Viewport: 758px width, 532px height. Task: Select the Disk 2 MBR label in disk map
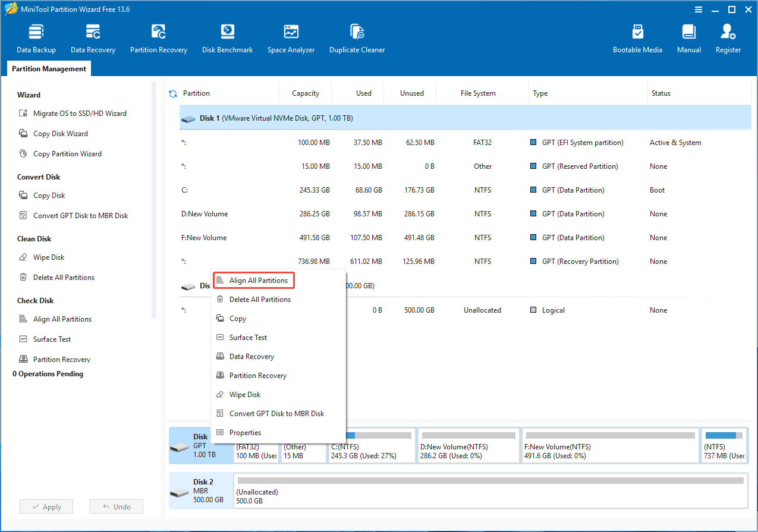pos(201,491)
